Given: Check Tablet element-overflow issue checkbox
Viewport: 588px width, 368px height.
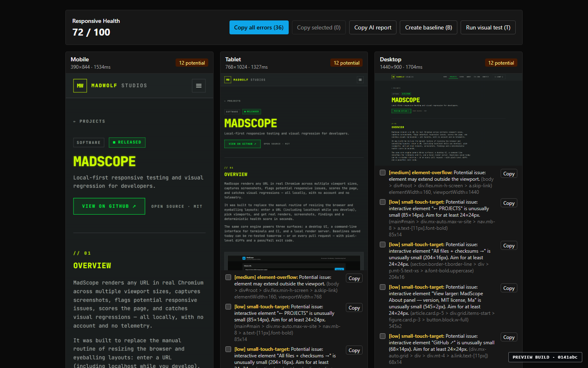Looking at the screenshot, I should click(x=228, y=277).
